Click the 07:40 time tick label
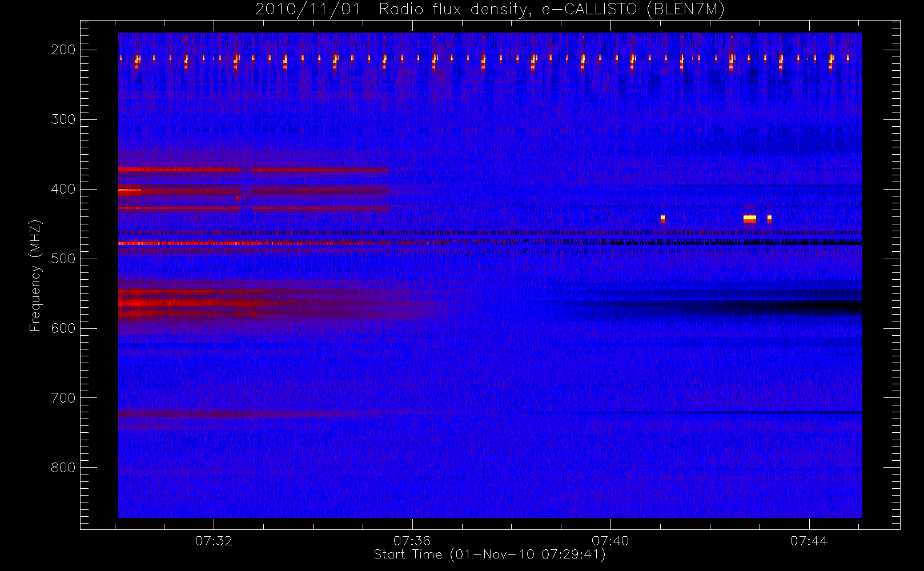The image size is (924, 571). (610, 541)
